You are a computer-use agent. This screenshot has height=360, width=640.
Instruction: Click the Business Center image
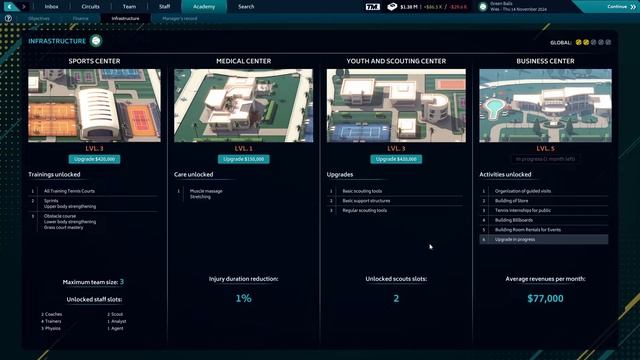(x=545, y=105)
